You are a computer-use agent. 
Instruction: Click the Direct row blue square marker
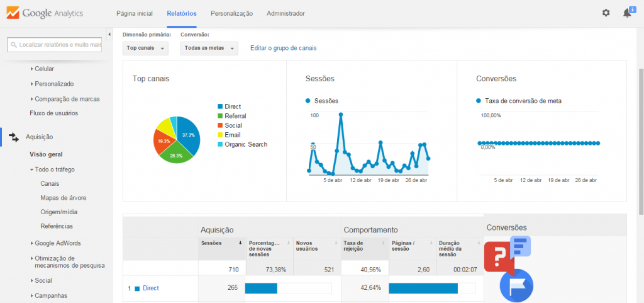coord(137,289)
